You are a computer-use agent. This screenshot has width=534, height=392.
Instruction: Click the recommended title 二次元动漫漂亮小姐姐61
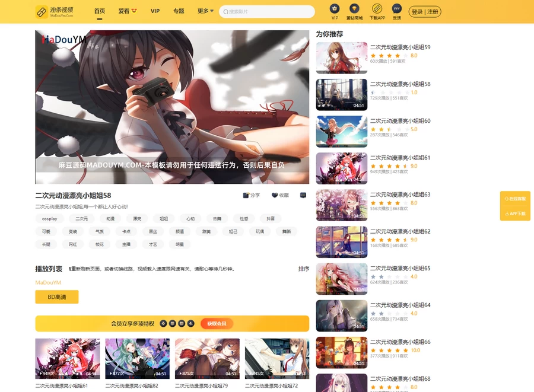400,158
